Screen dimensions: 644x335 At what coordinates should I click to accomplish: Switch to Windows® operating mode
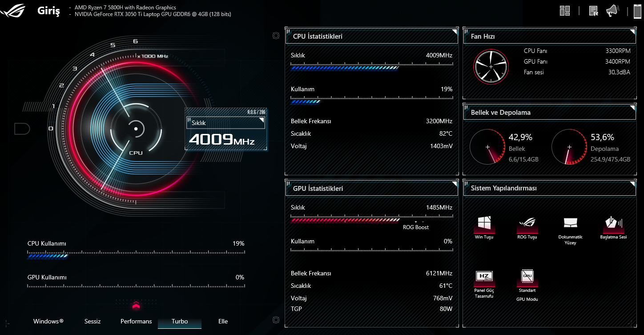pos(48,321)
